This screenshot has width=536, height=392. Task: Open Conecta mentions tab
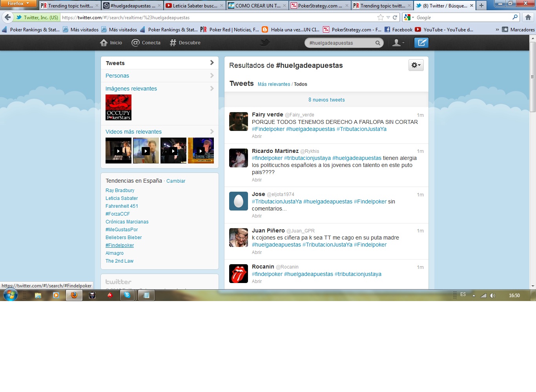146,43
